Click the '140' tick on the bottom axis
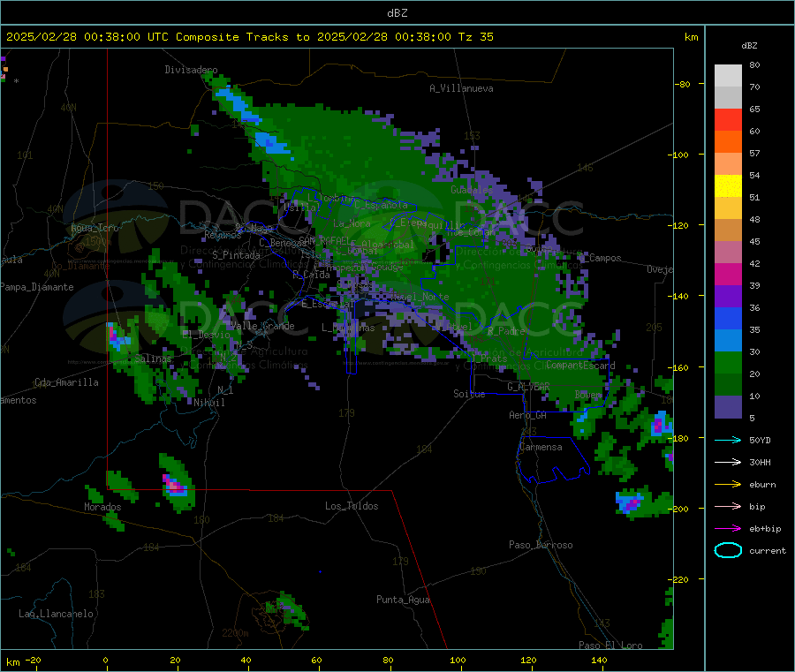Viewport: 795px width, 672px height. [x=599, y=661]
